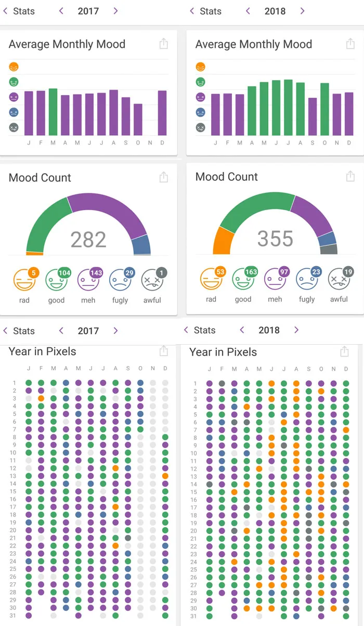Share the 2018 Year in Pixels card
This screenshot has height=626, width=364.
(x=344, y=351)
